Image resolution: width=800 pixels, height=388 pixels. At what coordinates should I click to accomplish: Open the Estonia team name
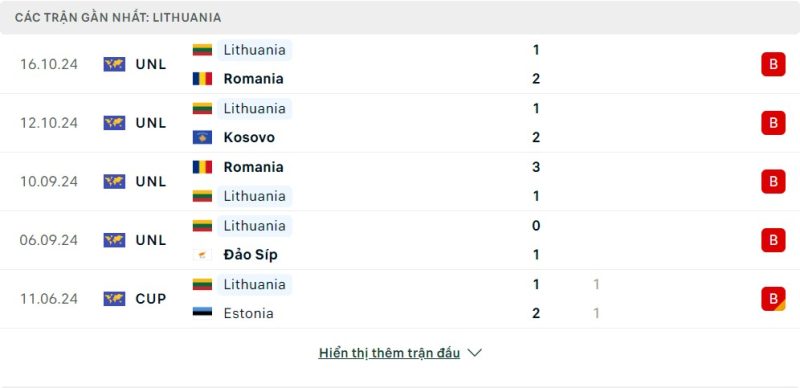click(x=248, y=313)
